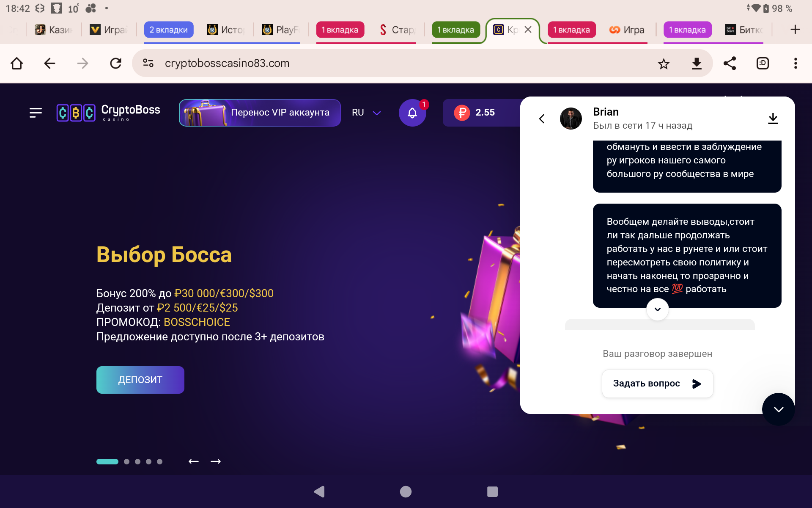The height and width of the screenshot is (508, 812).
Task: Jump to latest chat message arrow
Action: pos(657,309)
